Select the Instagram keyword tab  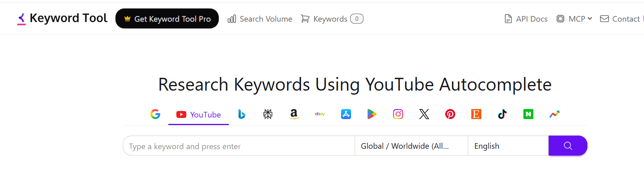[x=398, y=114]
